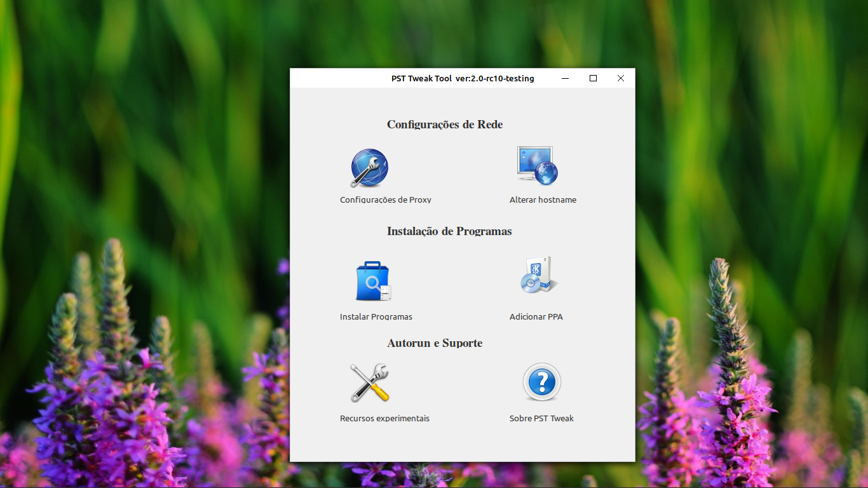Screen dimensions: 868x488
Task: Click the 'Instalar Programas' label
Action: 376,316
